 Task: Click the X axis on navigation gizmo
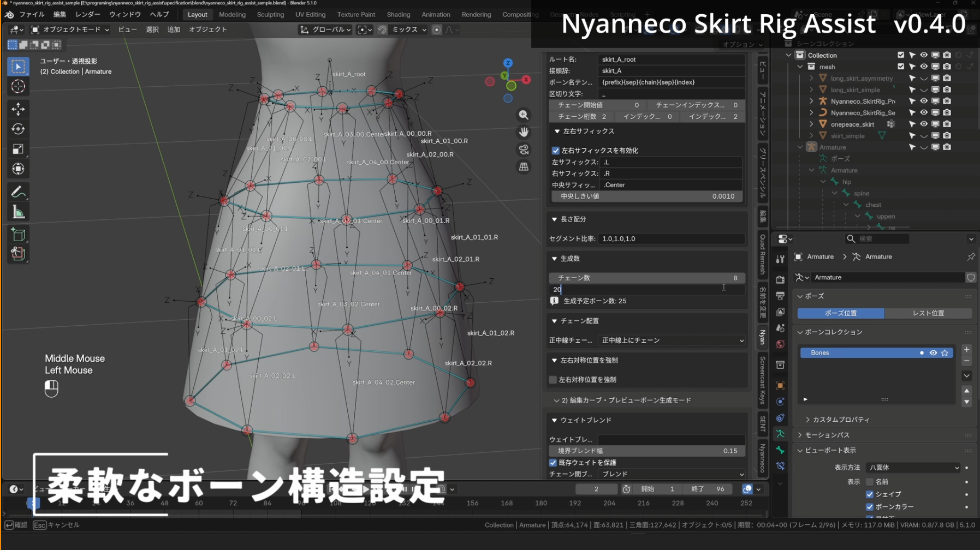(526, 80)
